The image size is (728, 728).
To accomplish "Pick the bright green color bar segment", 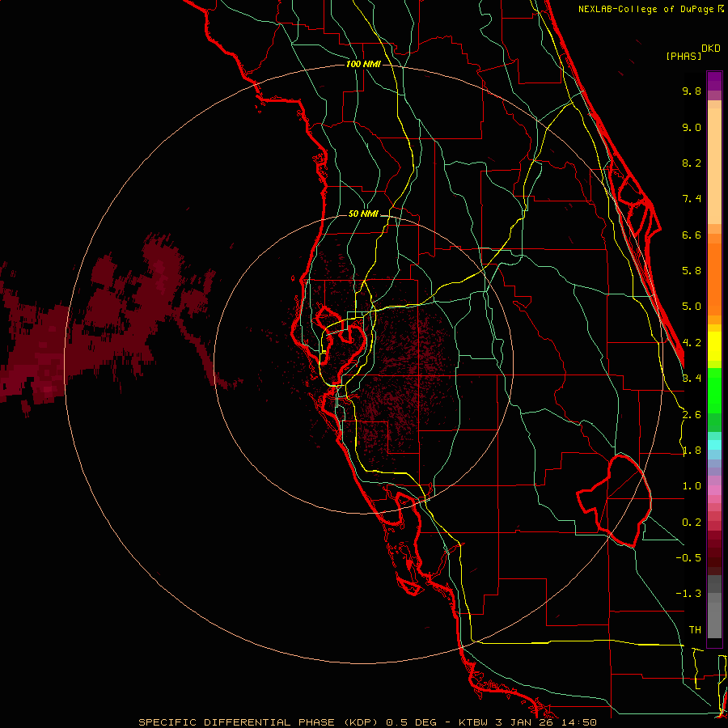I will [714, 390].
